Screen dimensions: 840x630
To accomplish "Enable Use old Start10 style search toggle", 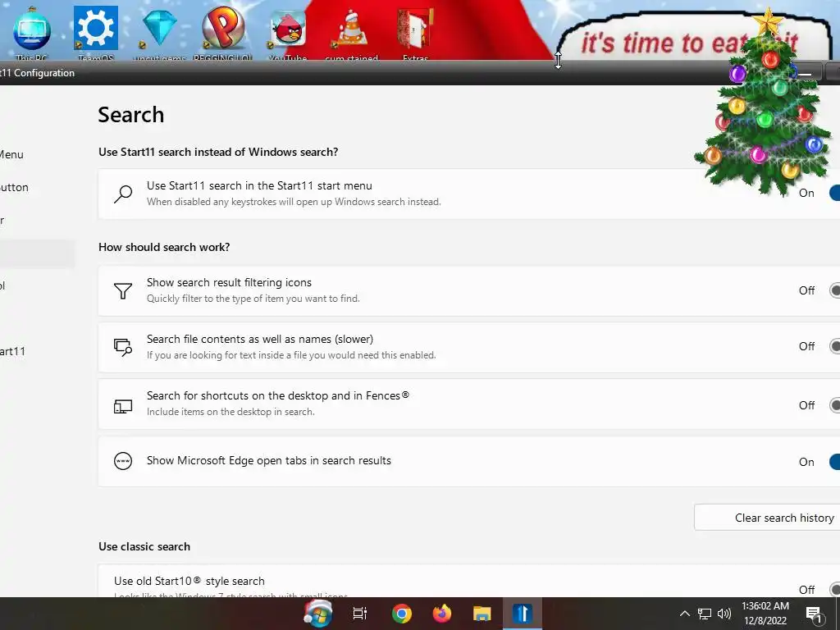I will tap(834, 589).
